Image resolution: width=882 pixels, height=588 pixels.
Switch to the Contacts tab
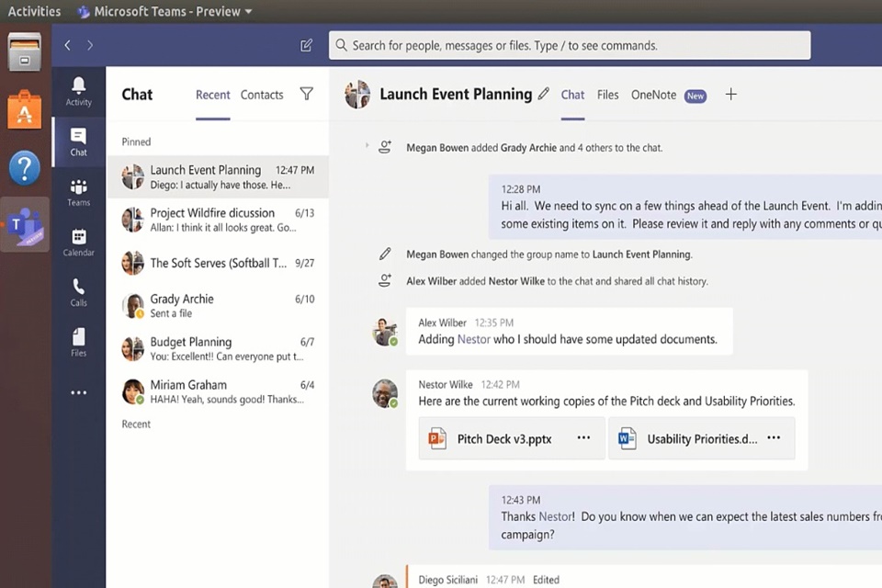(262, 95)
